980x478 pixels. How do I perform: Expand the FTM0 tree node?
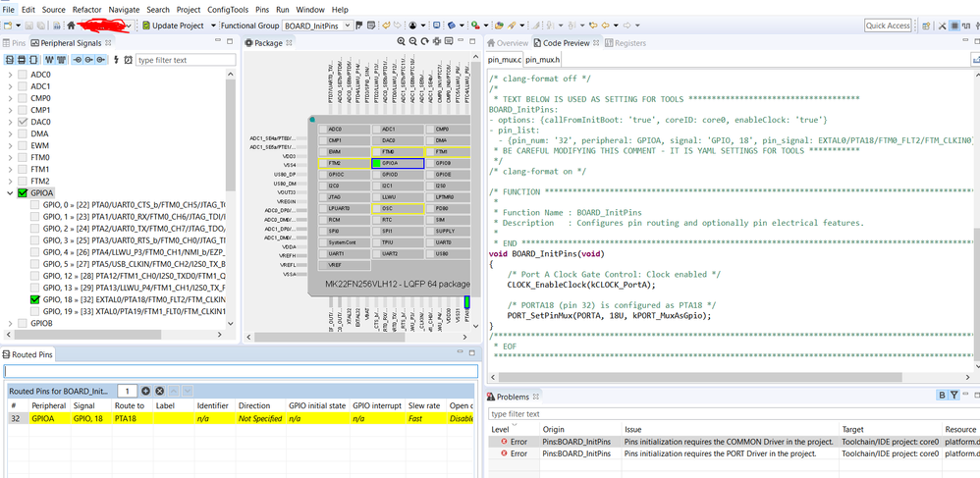[11, 157]
